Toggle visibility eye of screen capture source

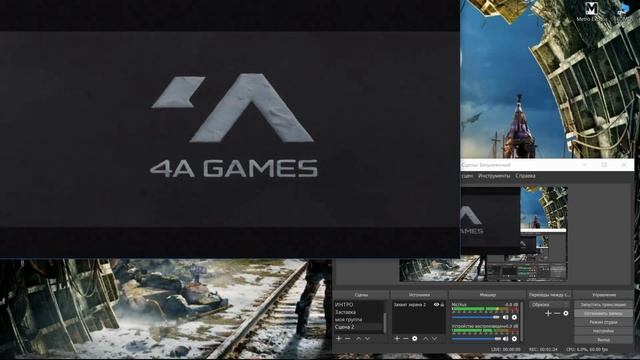tap(436, 304)
